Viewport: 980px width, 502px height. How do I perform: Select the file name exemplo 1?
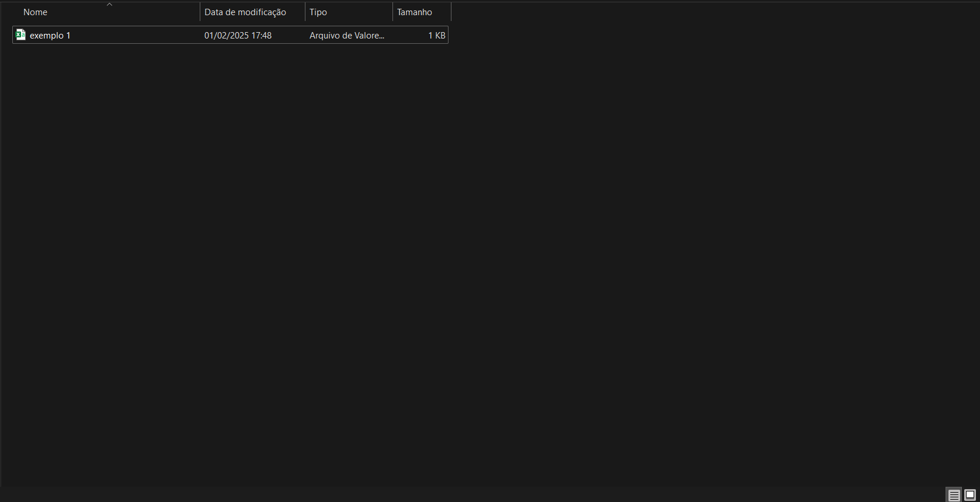[x=50, y=35]
